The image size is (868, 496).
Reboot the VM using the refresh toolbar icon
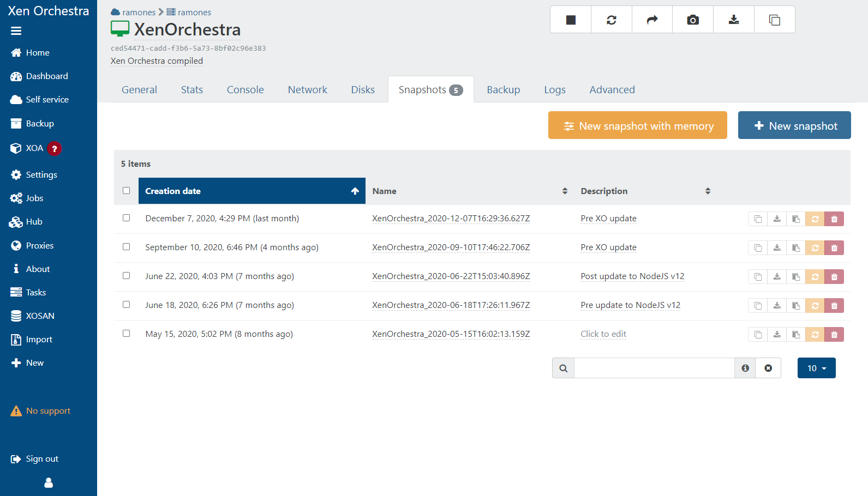tap(612, 20)
